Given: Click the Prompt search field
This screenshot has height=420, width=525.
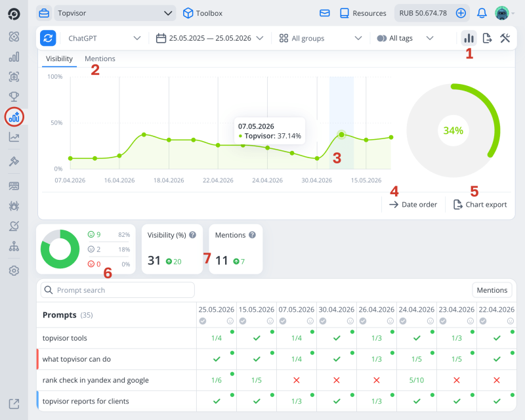Looking at the screenshot, I should click(117, 290).
